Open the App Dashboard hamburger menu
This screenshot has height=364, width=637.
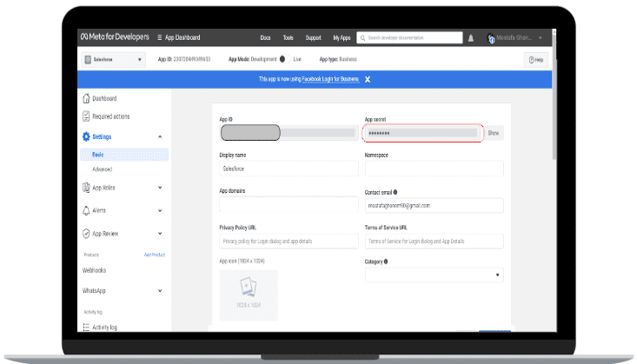160,37
